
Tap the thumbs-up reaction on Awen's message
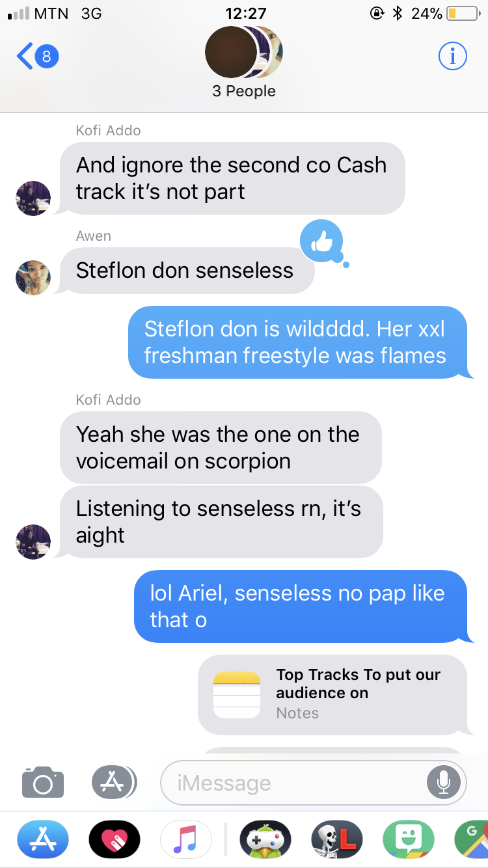coord(321,241)
